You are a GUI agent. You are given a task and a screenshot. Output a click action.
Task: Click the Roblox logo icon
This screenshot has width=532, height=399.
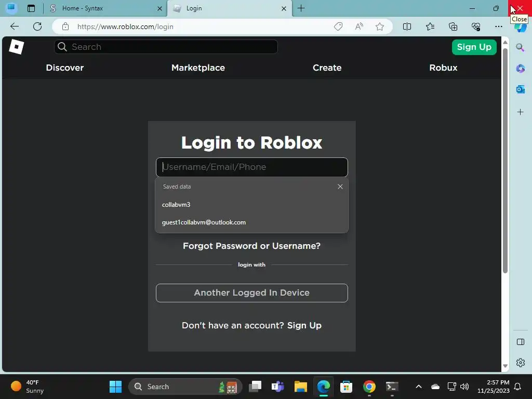point(16,47)
